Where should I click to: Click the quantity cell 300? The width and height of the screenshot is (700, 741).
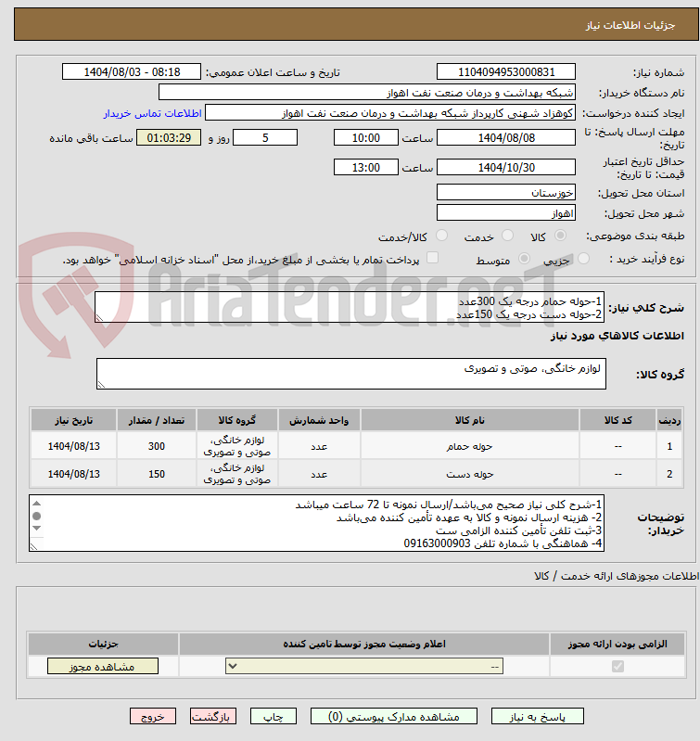coord(157,446)
